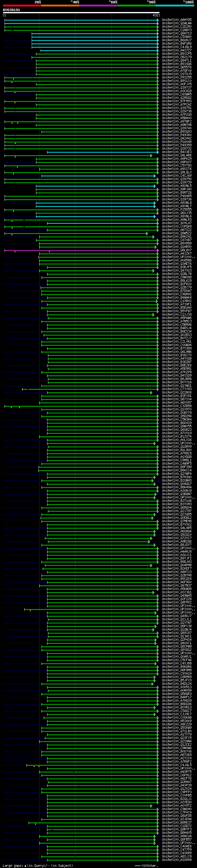Select hit UniRef100_Q39751
Screen dimensions: 197x868
click(x=177, y=108)
